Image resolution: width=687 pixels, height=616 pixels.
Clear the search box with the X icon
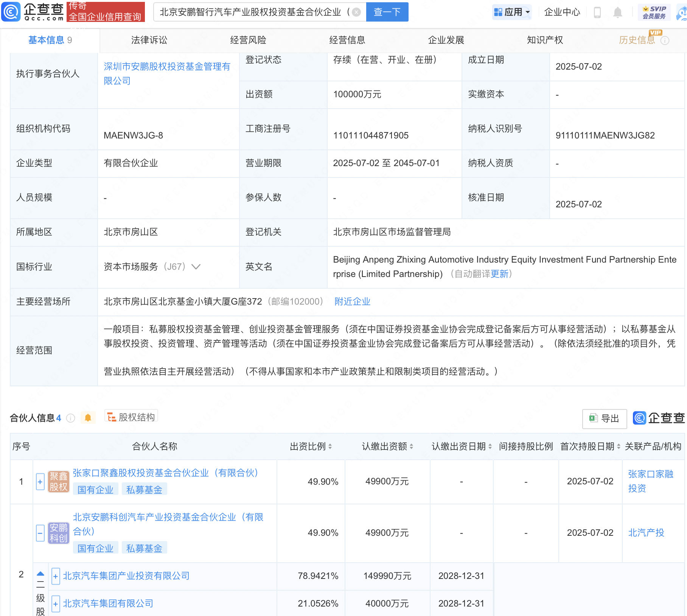pyautogui.click(x=356, y=12)
